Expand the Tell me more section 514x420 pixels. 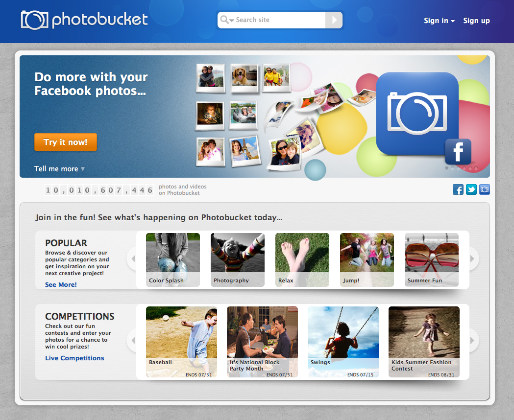coord(59,169)
